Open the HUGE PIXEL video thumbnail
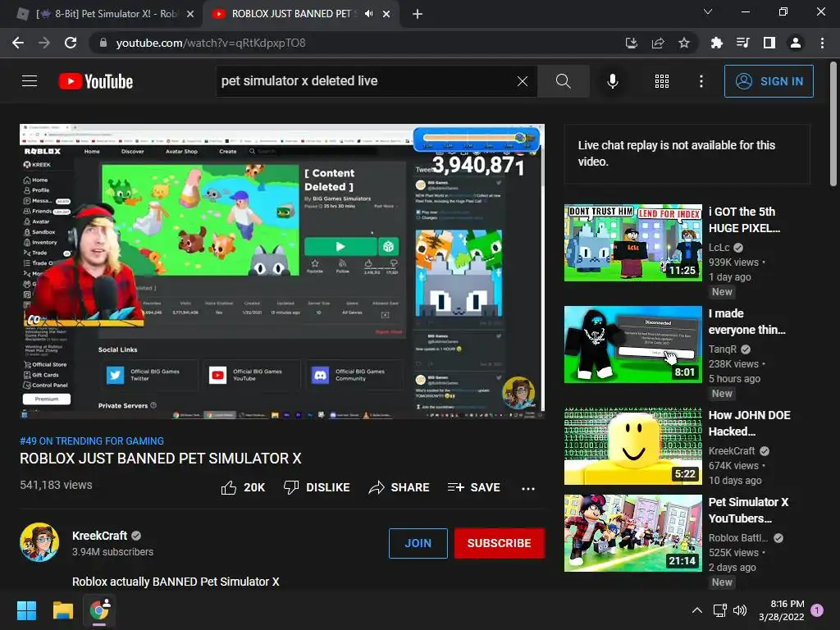This screenshot has width=840, height=630. pos(632,243)
